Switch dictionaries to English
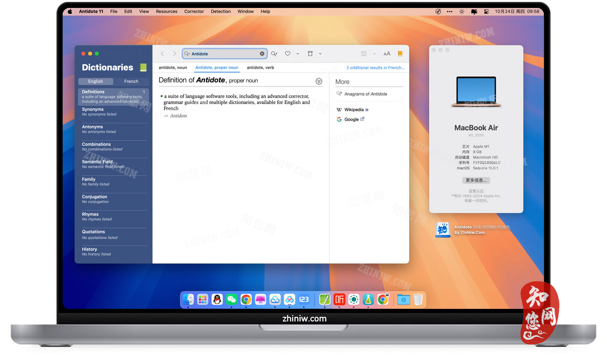Image resolution: width=607 pixels, height=364 pixels. 96,81
